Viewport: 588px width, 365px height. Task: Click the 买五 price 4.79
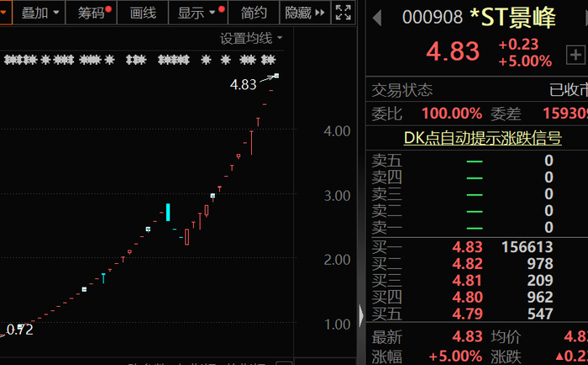coord(467,314)
